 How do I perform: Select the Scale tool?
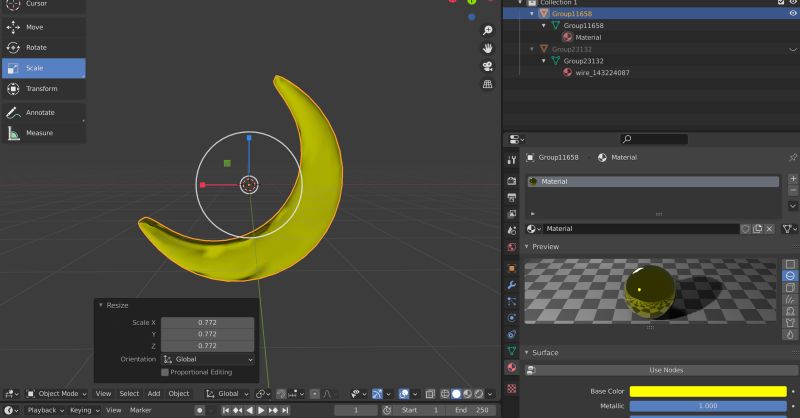pos(44,68)
